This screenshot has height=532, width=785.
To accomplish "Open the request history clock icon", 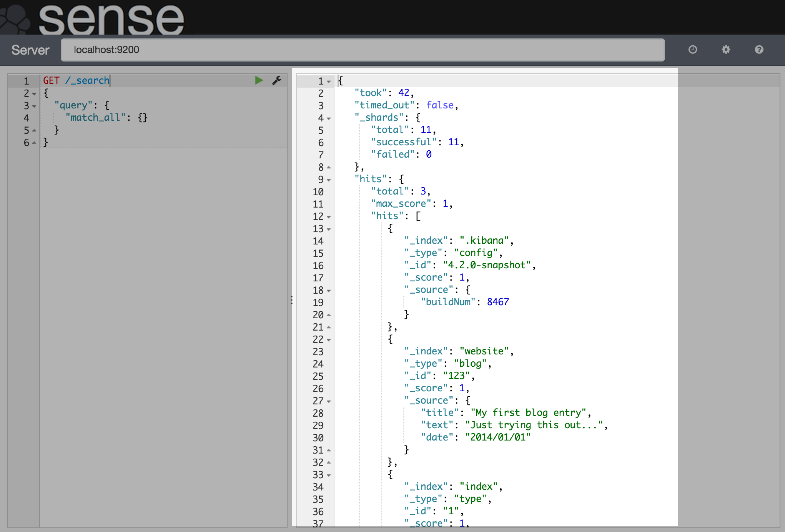I will pos(693,50).
